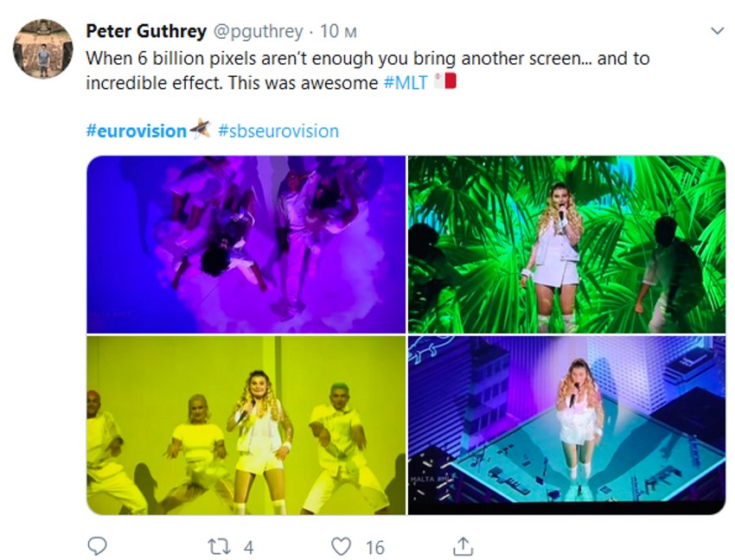Follow the #MLT hashtag link
The height and width of the screenshot is (560, 735).
point(406,83)
